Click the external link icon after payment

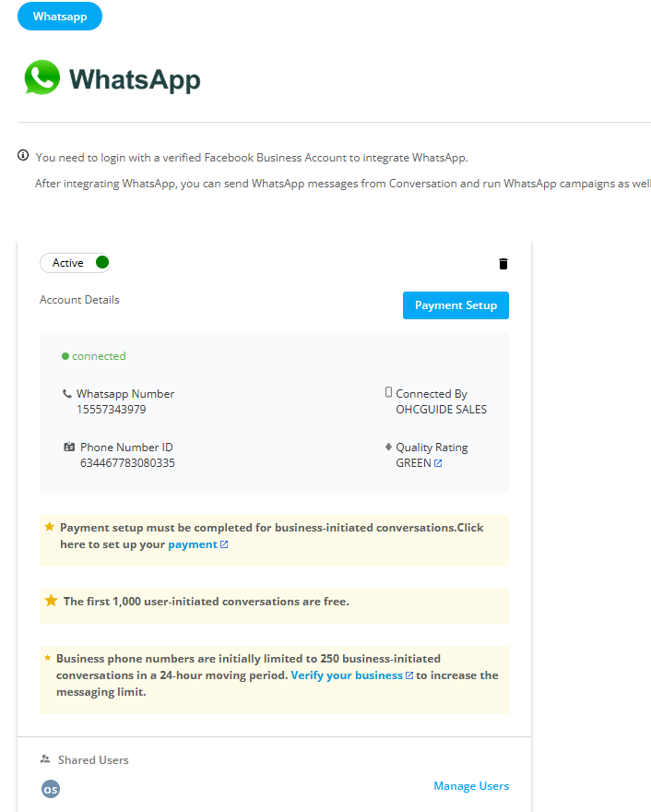point(224,544)
